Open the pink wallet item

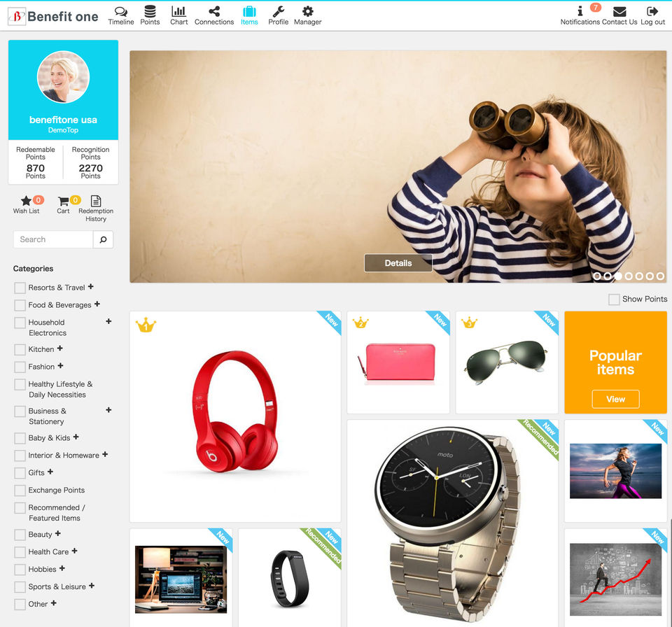point(398,362)
